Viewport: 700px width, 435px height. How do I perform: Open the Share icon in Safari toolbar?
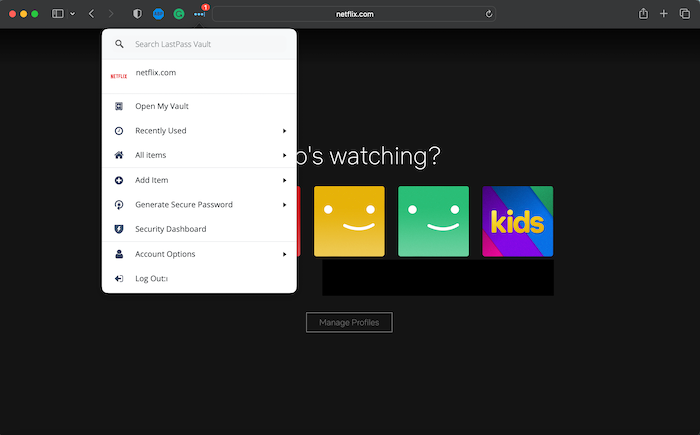coord(643,13)
